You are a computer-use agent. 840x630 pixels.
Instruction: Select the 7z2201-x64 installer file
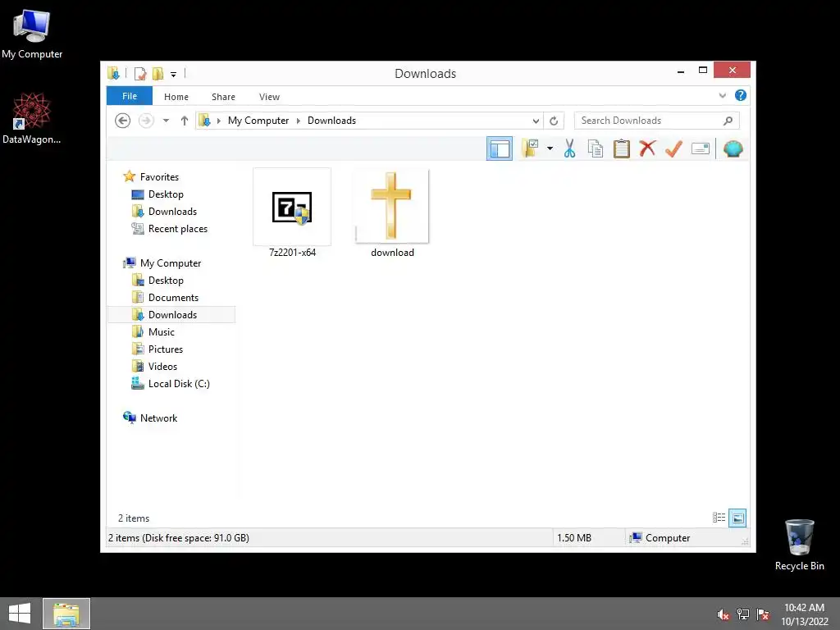pyautogui.click(x=292, y=213)
